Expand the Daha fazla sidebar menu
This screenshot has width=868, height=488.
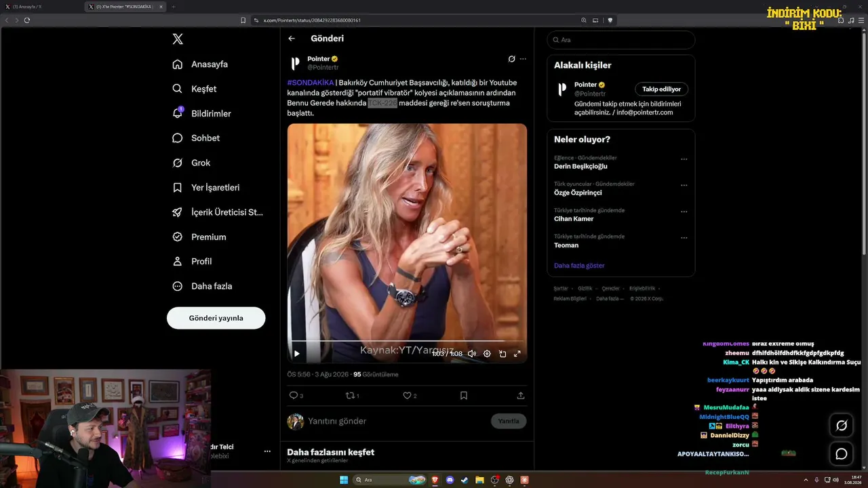tap(202, 286)
